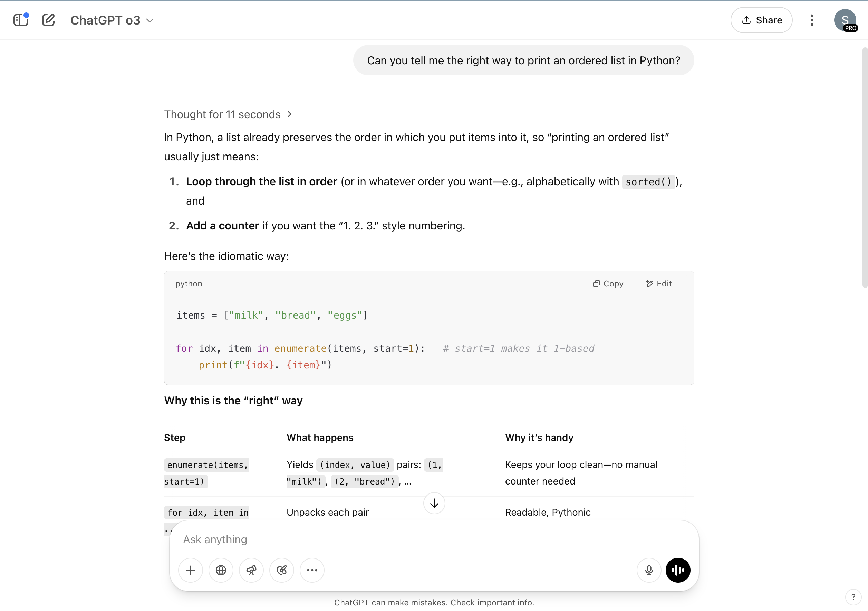Select the deep research telescope icon
Image resolution: width=868 pixels, height=611 pixels.
click(251, 570)
